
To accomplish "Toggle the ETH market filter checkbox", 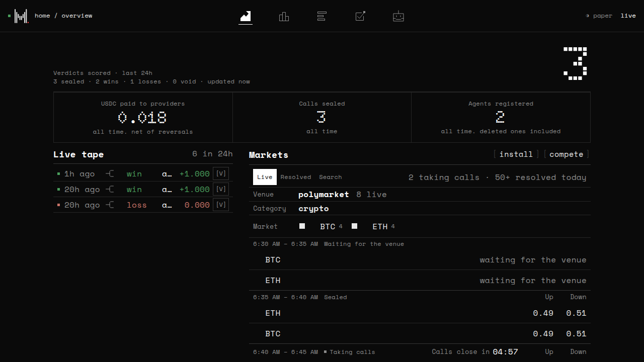I will (x=354, y=226).
